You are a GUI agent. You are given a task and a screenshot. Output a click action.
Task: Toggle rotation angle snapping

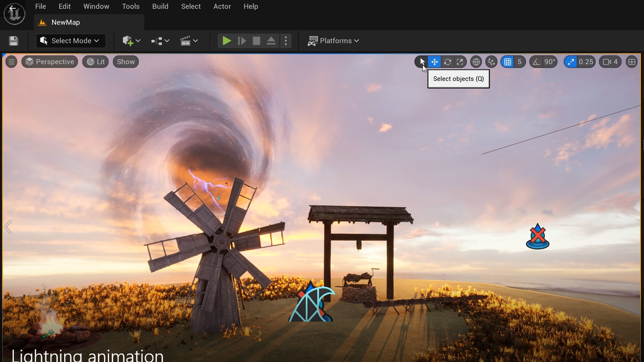[x=536, y=62]
